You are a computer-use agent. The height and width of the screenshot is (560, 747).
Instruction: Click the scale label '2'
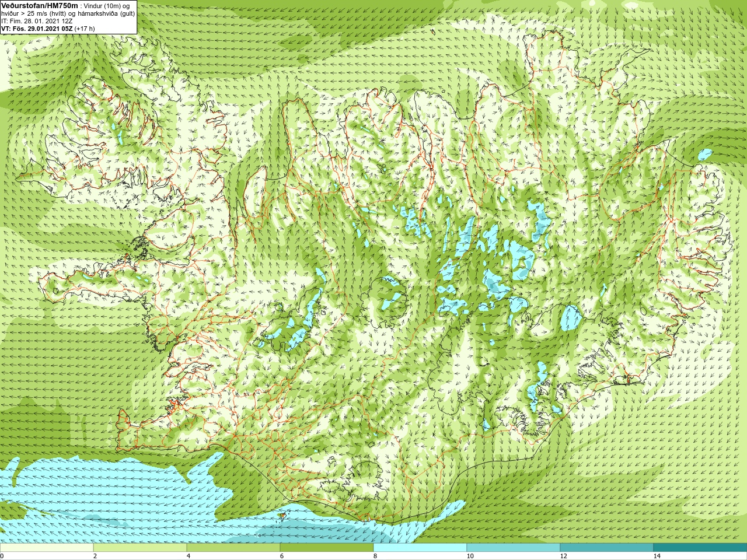pyautogui.click(x=95, y=556)
